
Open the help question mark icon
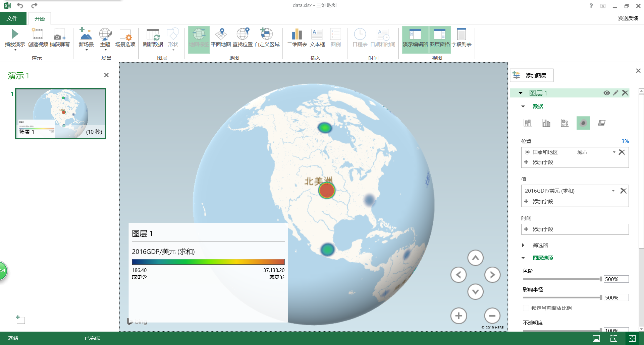(x=591, y=6)
